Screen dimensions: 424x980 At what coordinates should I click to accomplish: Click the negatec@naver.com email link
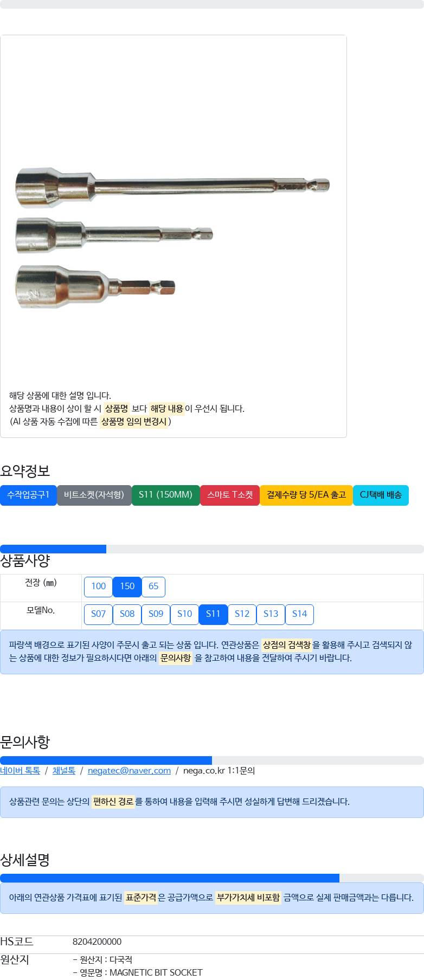129,771
